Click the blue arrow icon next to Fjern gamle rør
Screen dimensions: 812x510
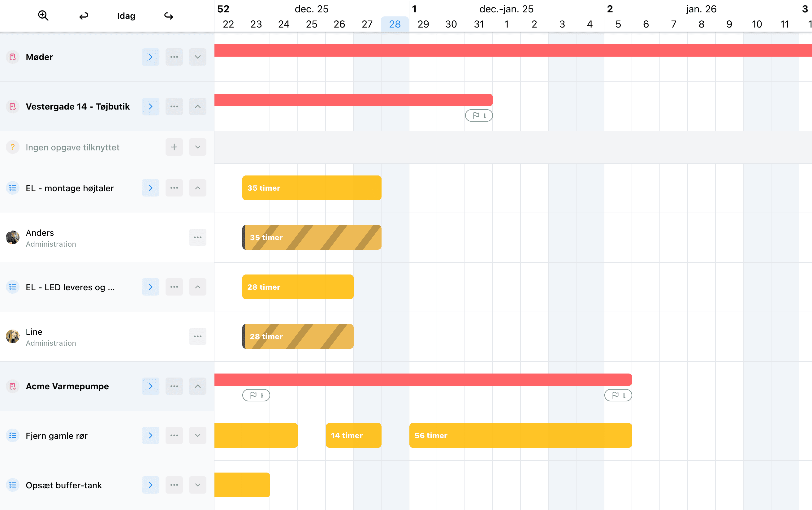(x=150, y=435)
